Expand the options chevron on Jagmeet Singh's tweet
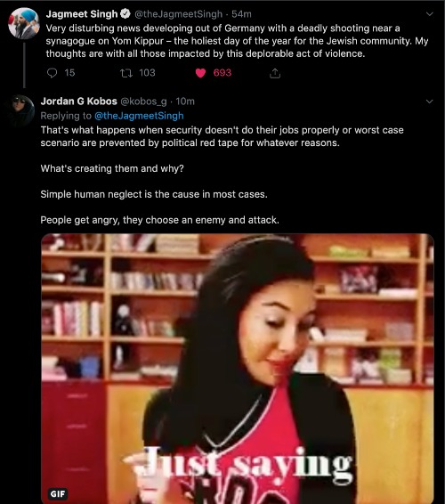The width and height of the screenshot is (445, 504). [x=430, y=14]
